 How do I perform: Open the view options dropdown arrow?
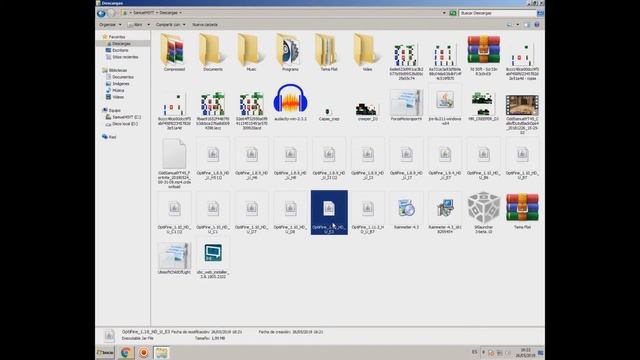click(518, 24)
